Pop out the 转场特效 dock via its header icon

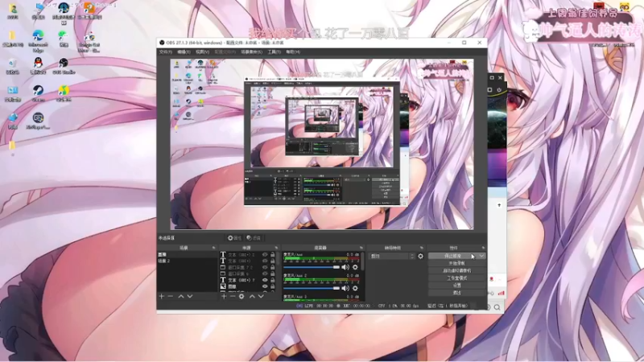[x=421, y=248]
